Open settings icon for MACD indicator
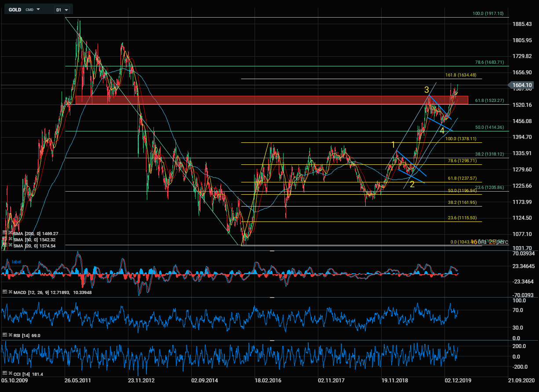The height and width of the screenshot is (392, 539). (4, 292)
